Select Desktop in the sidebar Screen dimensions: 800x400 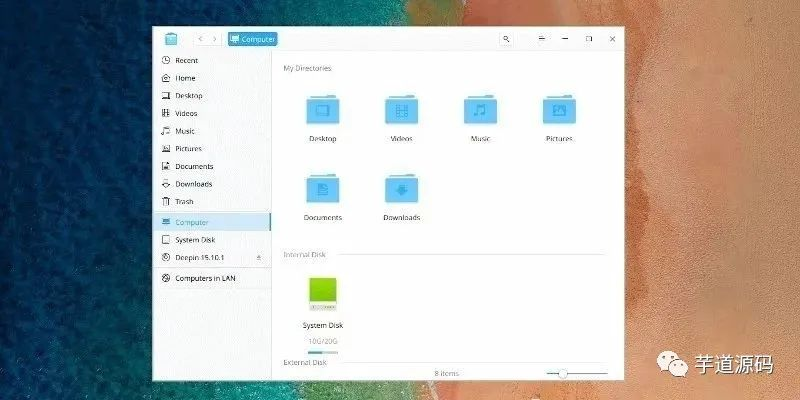(212, 95)
